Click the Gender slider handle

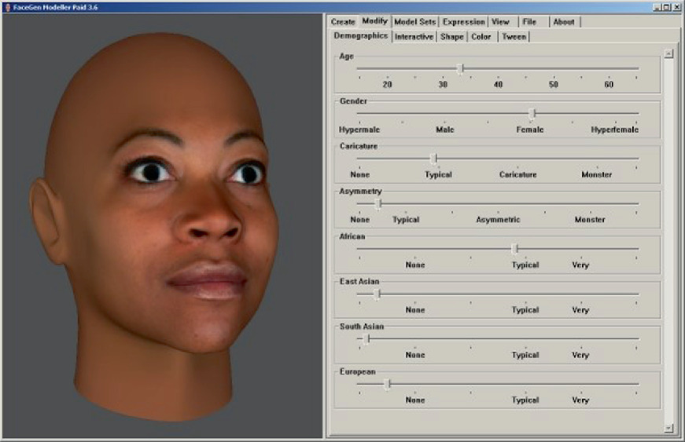click(532, 114)
